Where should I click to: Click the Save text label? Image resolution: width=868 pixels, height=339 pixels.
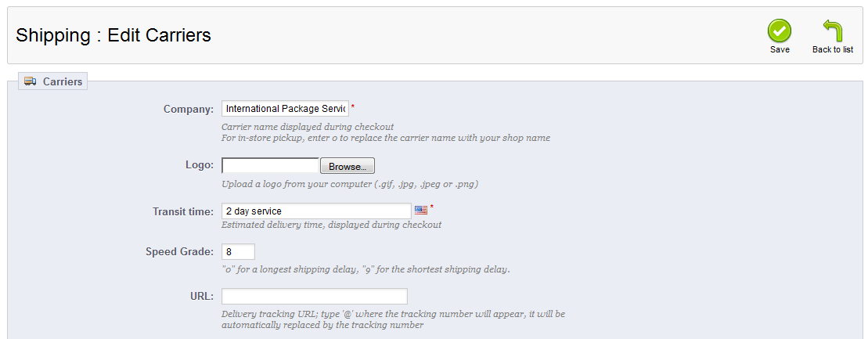click(780, 49)
